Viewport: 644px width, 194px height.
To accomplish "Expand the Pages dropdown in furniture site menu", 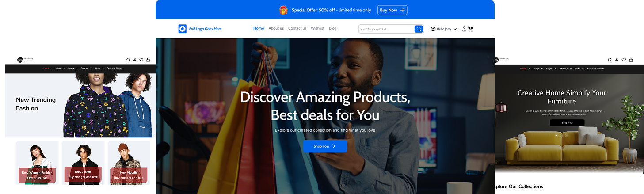I will point(551,68).
